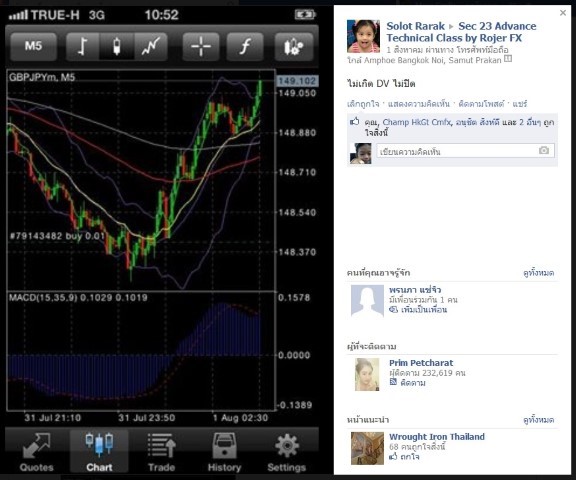Screen dimensions: 576x480
Task: Open the M5 timeframe selector
Action: [33, 46]
